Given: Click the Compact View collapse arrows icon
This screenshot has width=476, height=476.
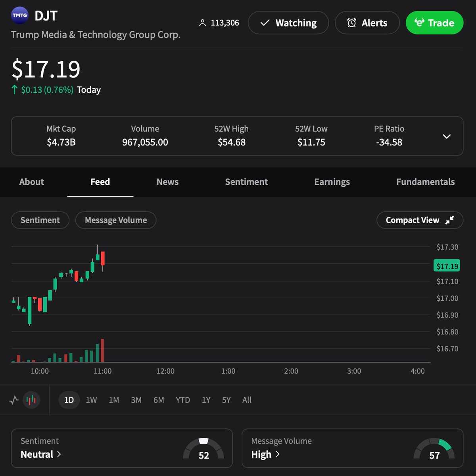Looking at the screenshot, I should (x=449, y=220).
